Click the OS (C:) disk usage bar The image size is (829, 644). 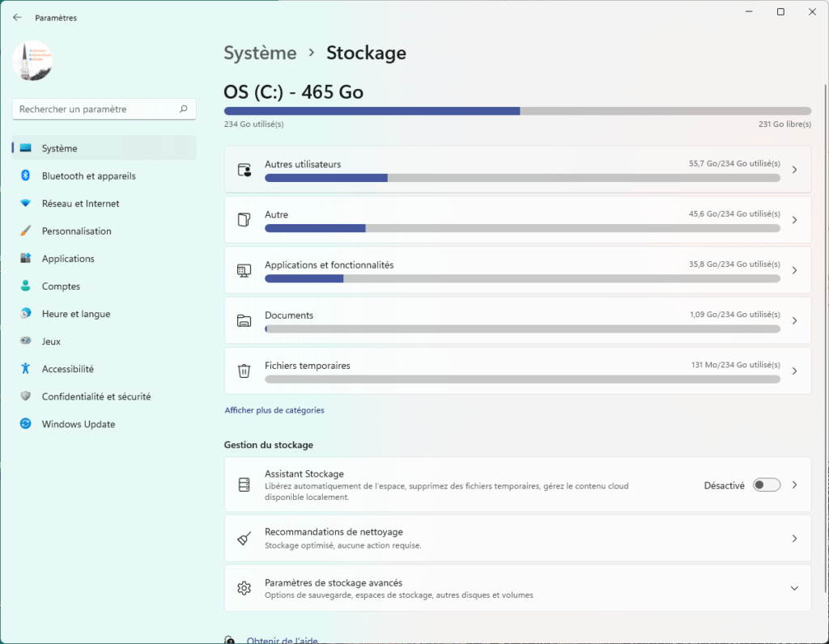click(x=517, y=111)
